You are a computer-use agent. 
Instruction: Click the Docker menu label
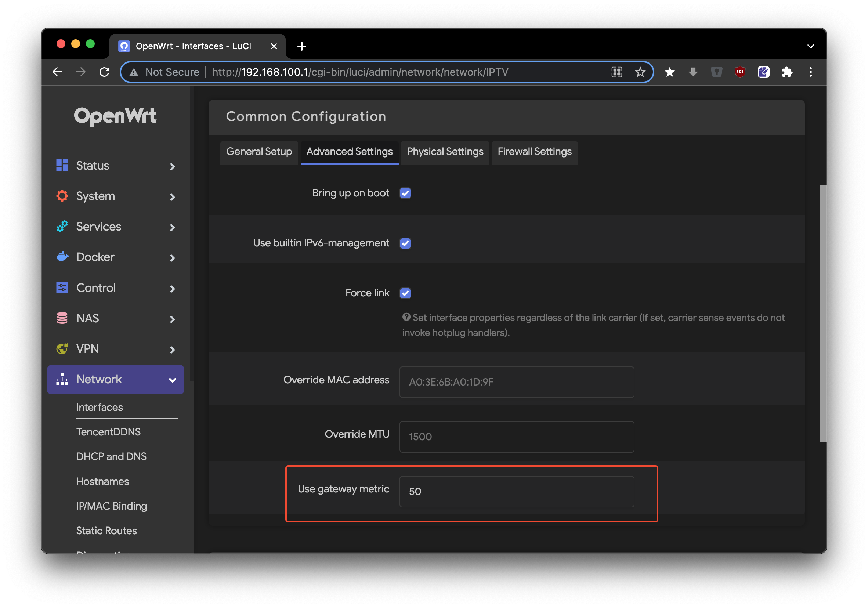pyautogui.click(x=95, y=257)
